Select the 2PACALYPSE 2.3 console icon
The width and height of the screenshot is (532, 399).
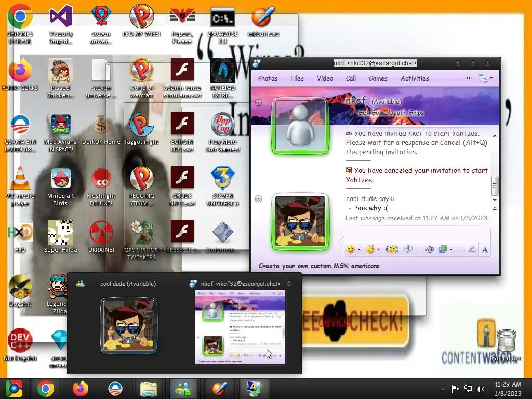[222, 24]
